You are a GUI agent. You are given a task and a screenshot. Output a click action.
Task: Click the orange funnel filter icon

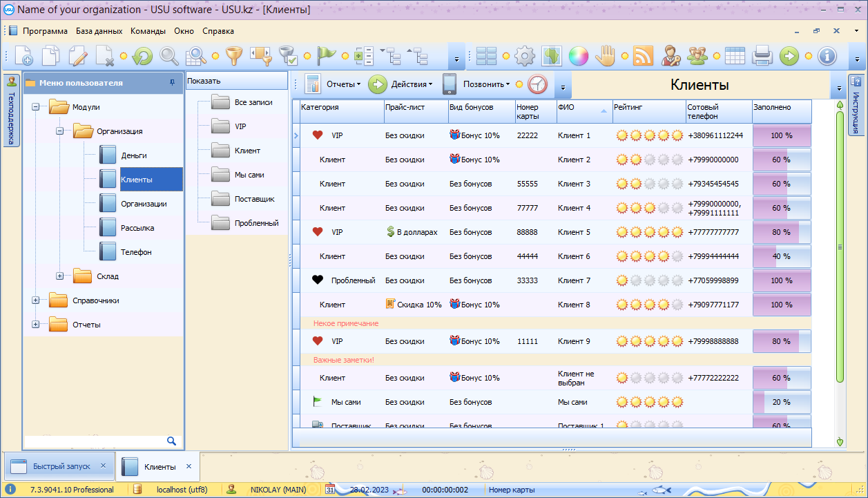point(235,56)
